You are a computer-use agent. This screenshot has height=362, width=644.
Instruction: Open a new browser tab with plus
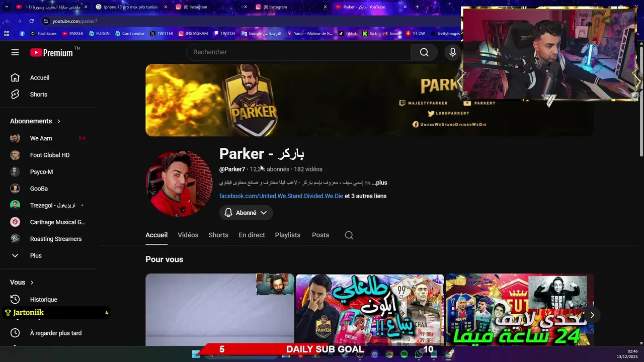(417, 7)
